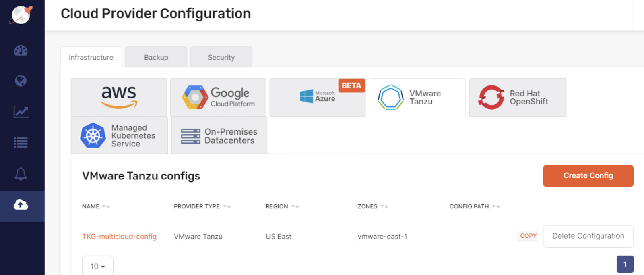This screenshot has height=275, width=644.
Task: Click the planet logo in the sidebar
Action: click(21, 15)
